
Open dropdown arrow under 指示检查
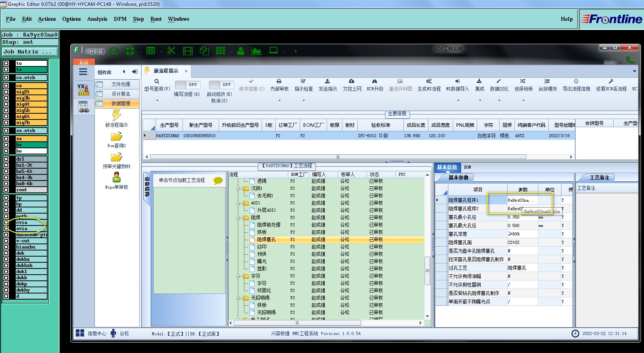[304, 101]
